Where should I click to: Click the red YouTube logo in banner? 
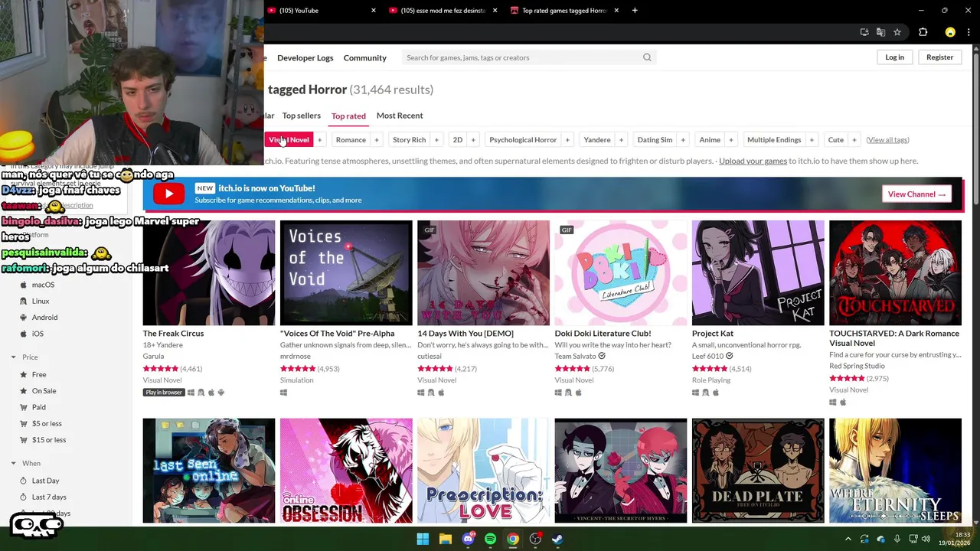[x=169, y=194]
